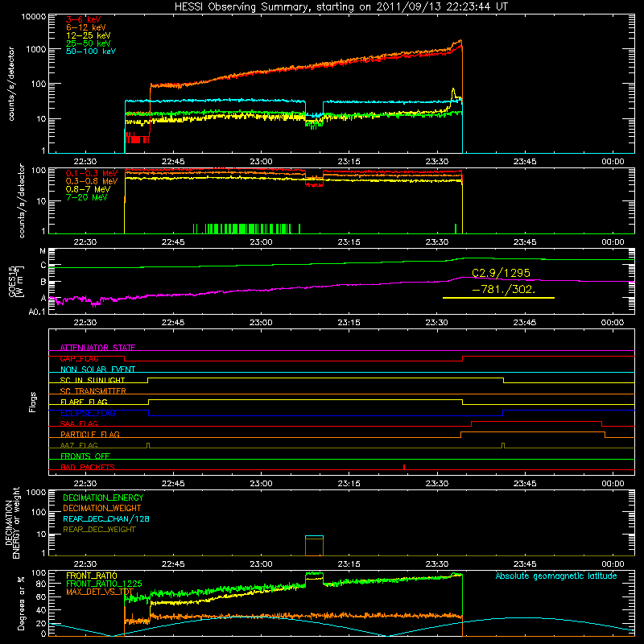
Task: Select the FRONT_RATIO_1225 legend label
Action: pos(104,584)
